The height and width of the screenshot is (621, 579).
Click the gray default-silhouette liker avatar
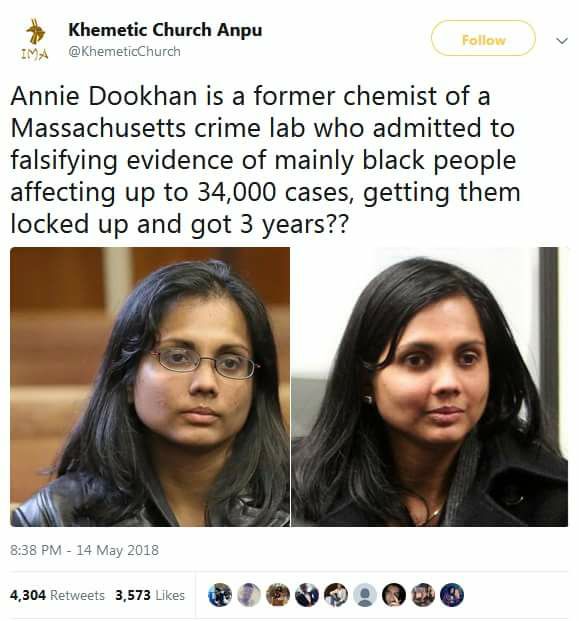click(365, 595)
